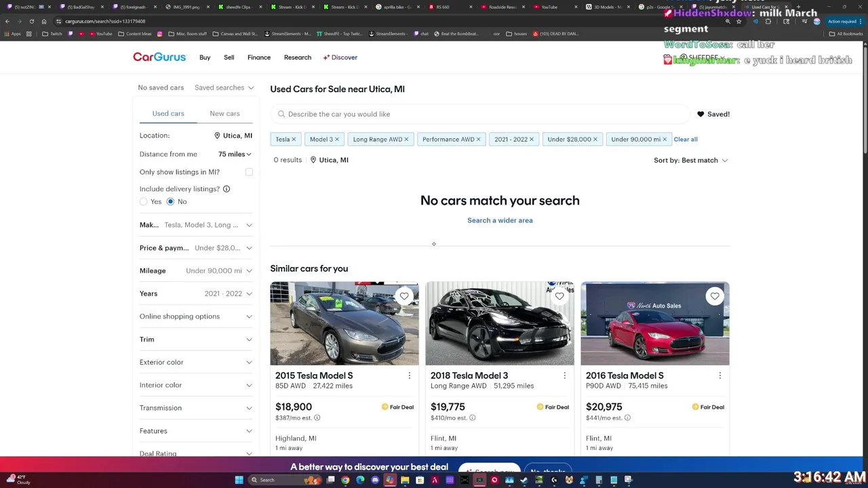868x488 pixels.
Task: Click Search a wider area link
Action: coord(500,220)
